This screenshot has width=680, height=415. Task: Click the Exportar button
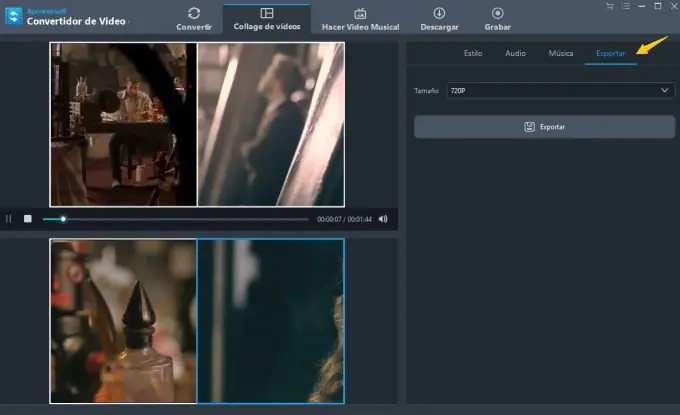point(544,127)
